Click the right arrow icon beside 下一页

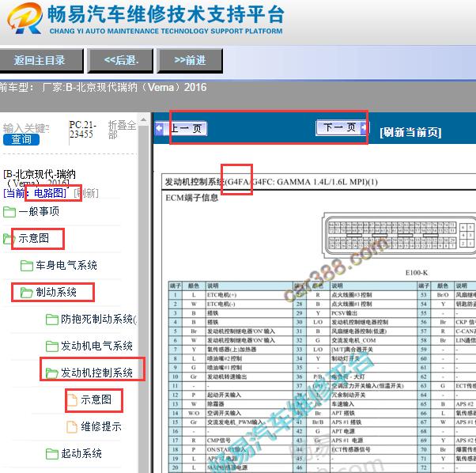[x=364, y=127]
